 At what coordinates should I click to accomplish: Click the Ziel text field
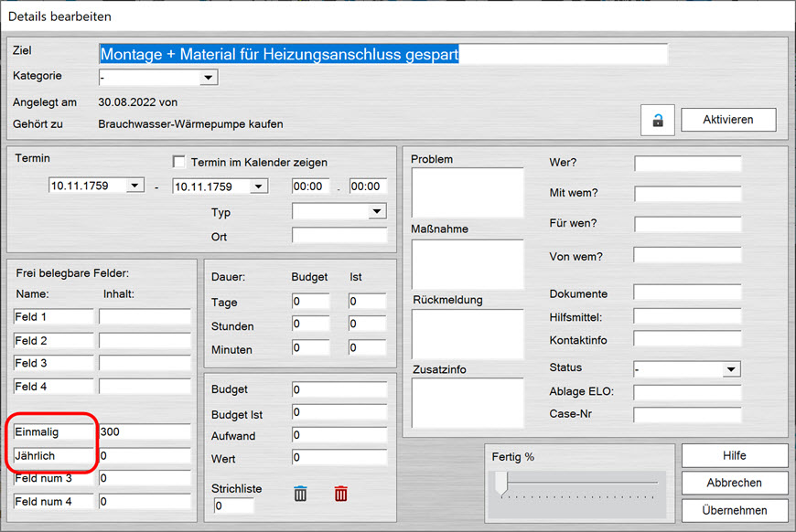382,54
